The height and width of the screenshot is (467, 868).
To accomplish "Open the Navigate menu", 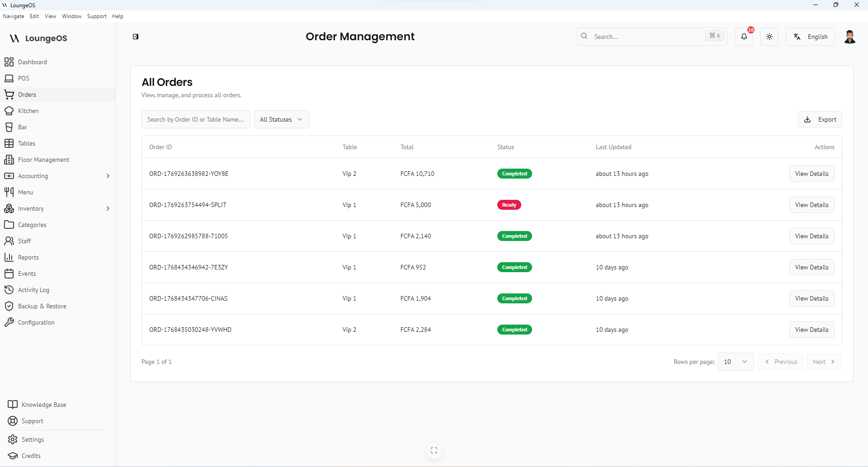I will click(14, 16).
